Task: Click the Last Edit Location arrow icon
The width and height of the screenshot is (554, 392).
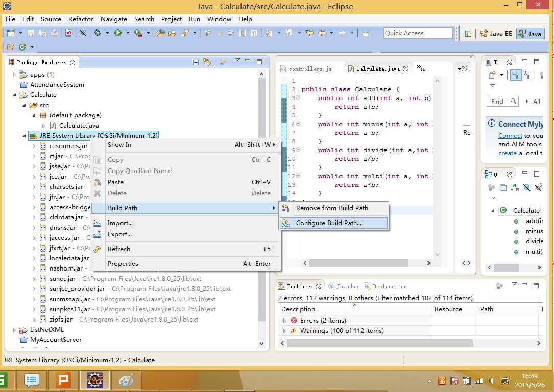Action: tap(309, 33)
